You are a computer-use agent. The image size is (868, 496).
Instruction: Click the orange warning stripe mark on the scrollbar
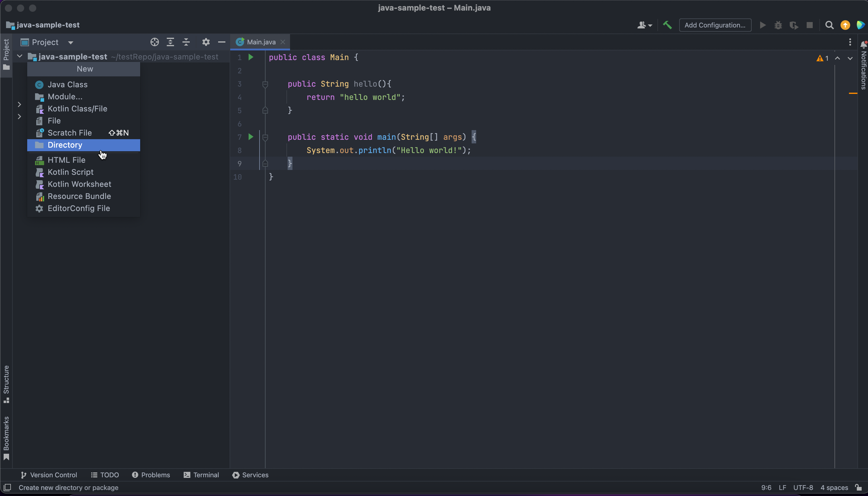853,93
